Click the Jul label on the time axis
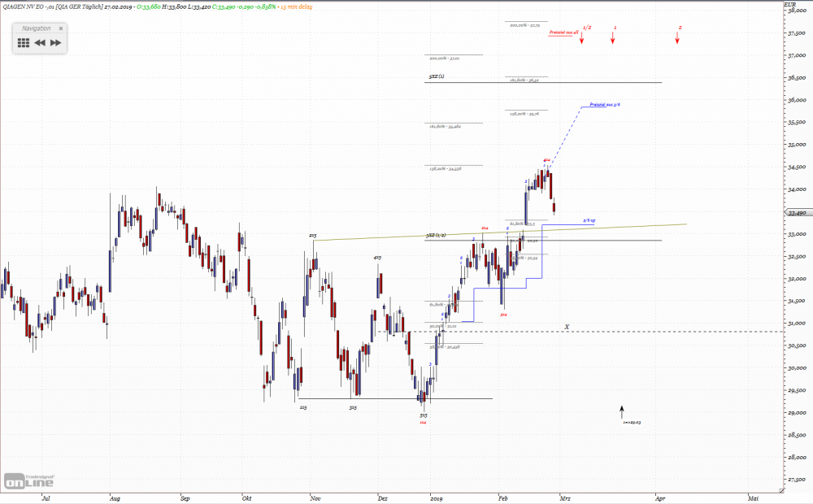The height and width of the screenshot is (504, 813). click(46, 498)
